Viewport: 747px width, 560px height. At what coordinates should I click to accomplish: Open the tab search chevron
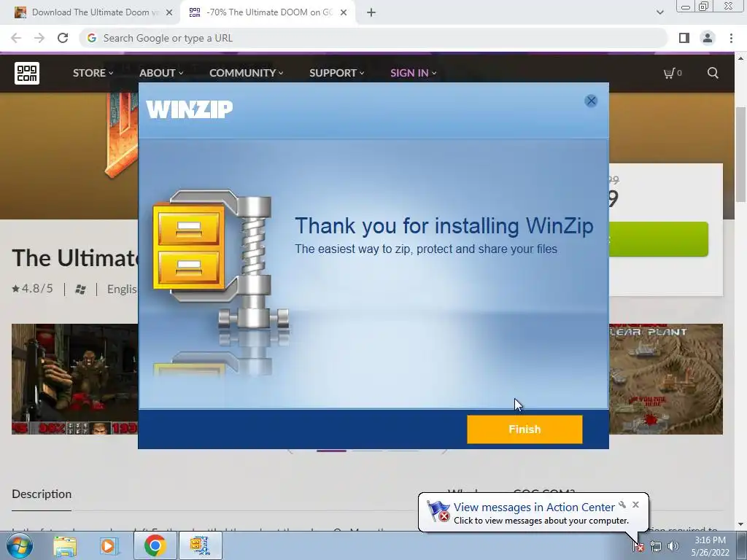(659, 12)
